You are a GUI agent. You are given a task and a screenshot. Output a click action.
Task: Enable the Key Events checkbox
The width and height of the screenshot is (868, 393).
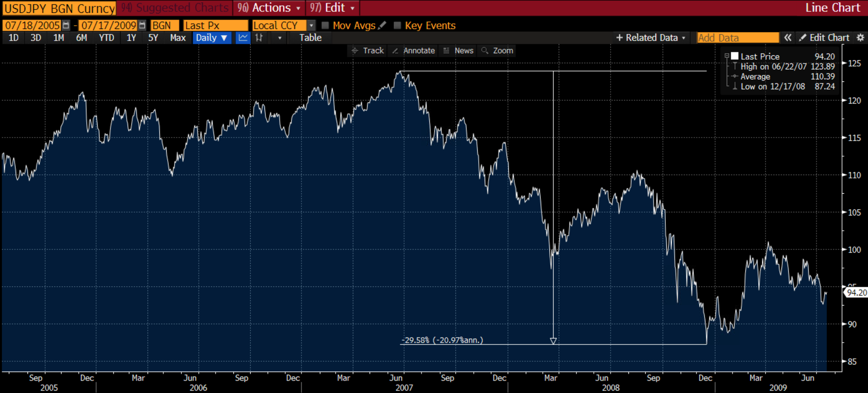pos(397,26)
